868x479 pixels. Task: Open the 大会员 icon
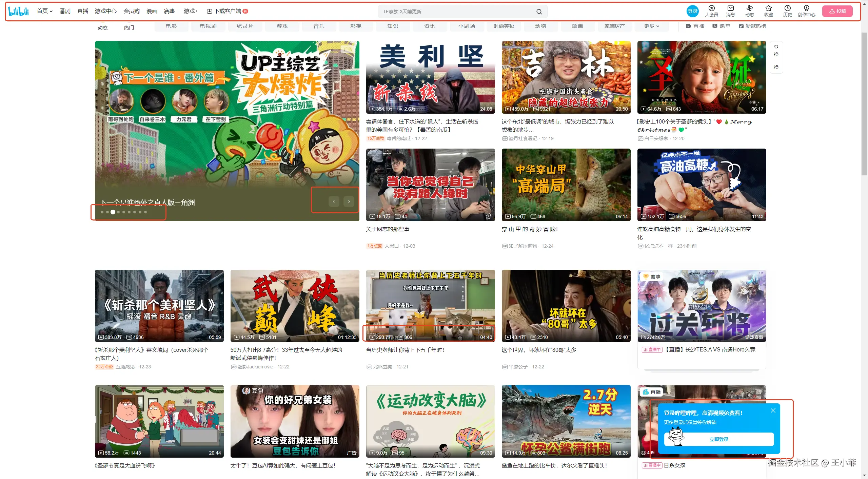point(711,8)
